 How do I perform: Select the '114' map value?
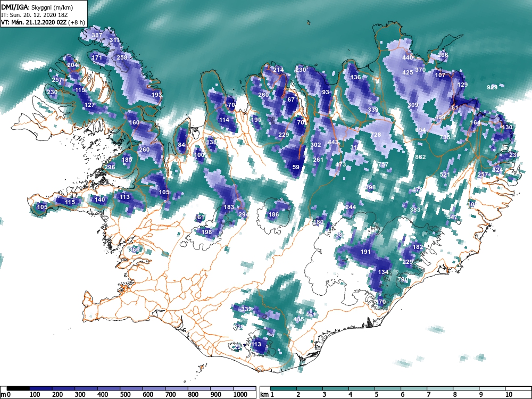(x=224, y=120)
